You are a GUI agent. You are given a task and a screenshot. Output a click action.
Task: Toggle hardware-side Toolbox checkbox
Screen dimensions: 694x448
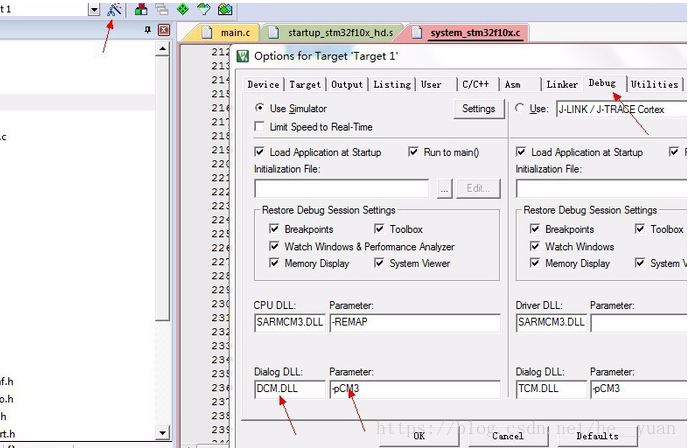click(x=640, y=228)
